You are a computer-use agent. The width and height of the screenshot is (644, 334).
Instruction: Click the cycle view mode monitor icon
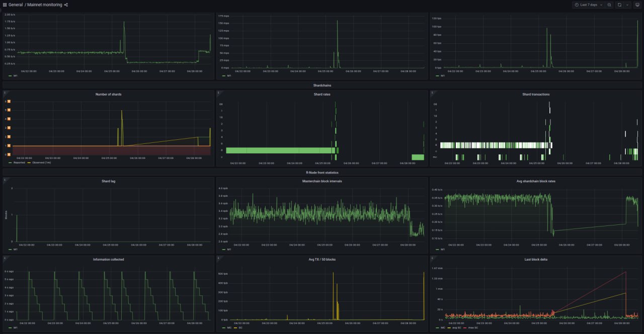[637, 5]
